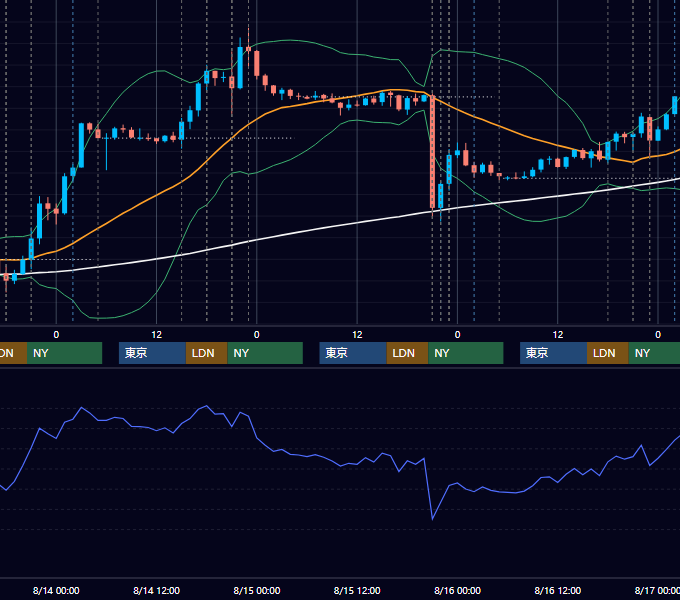The width and height of the screenshot is (680, 600).
Task: Select the 東京 session block for 8/16
Action: pyautogui.click(x=553, y=353)
